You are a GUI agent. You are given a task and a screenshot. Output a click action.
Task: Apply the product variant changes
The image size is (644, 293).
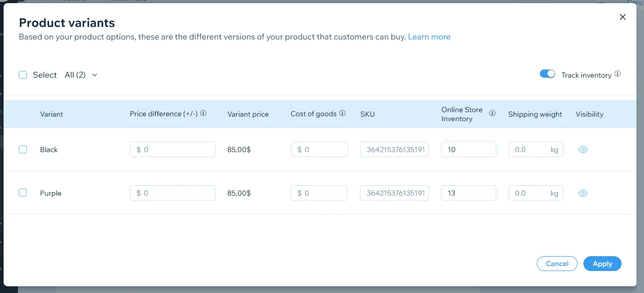click(602, 264)
